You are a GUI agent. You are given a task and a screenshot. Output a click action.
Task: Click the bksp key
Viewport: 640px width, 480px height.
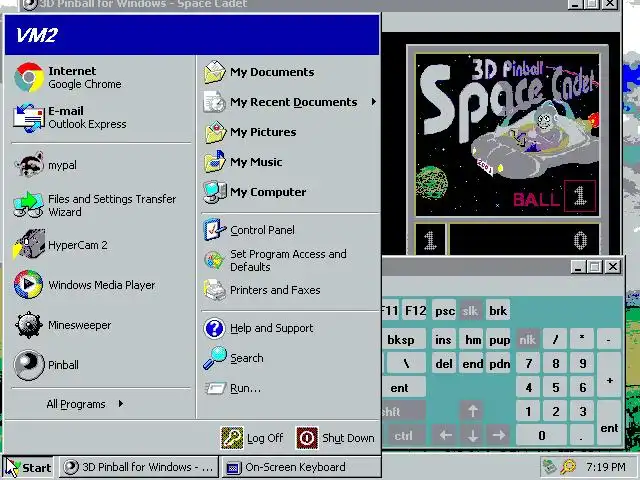coord(403,340)
